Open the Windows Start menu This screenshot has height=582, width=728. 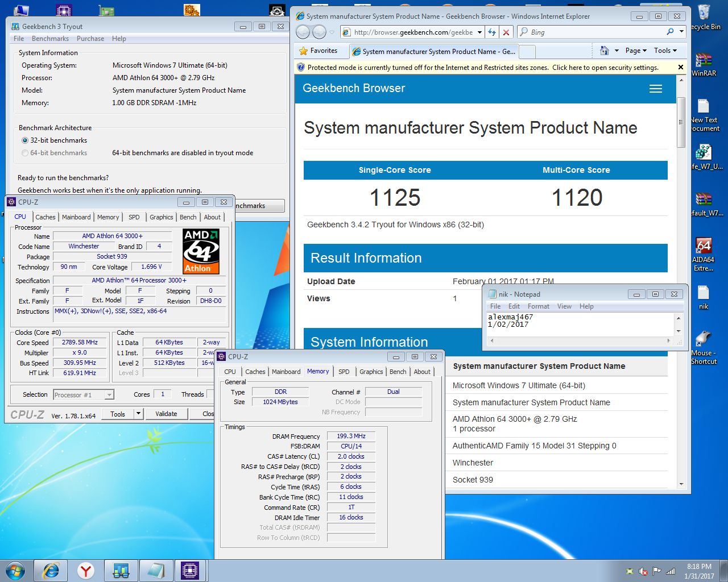[15, 571]
